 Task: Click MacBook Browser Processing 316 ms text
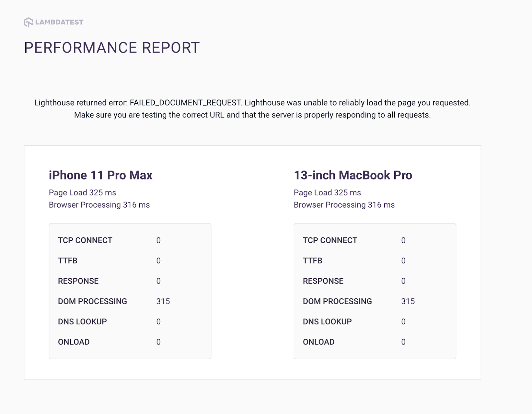(344, 205)
